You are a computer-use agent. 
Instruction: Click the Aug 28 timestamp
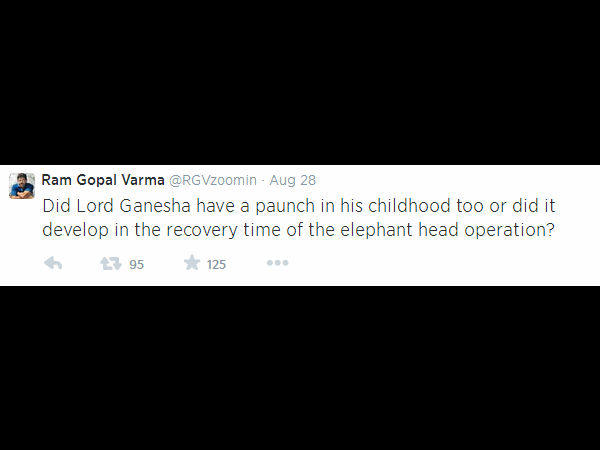tap(293, 180)
